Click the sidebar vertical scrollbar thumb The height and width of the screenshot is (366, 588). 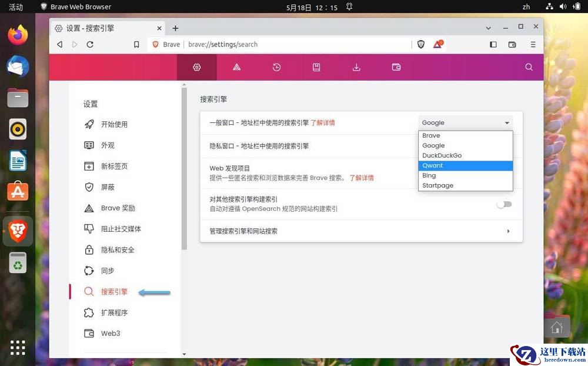tap(183, 168)
